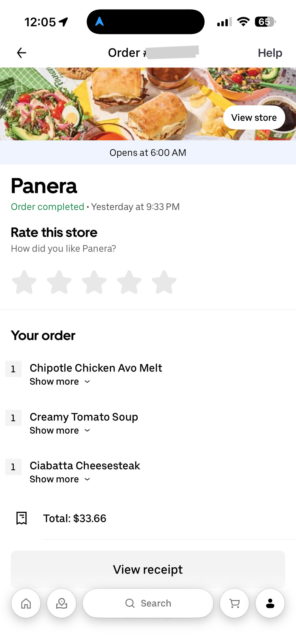This screenshot has height=644, width=296.
Task: Rate Panera four stars
Action: (129, 282)
